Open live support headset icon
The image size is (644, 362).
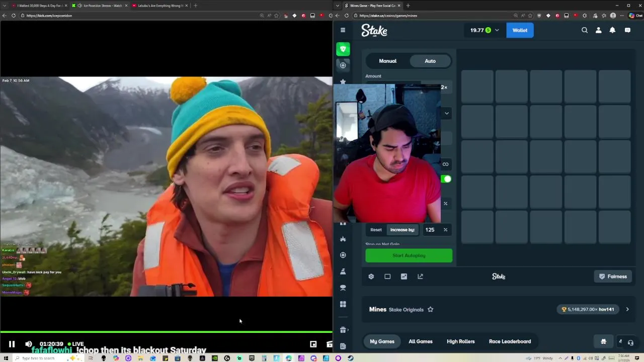(x=630, y=342)
